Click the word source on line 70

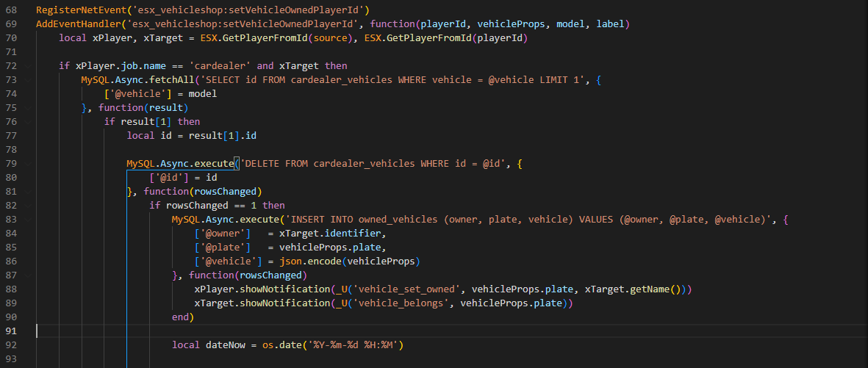pyautogui.click(x=331, y=38)
